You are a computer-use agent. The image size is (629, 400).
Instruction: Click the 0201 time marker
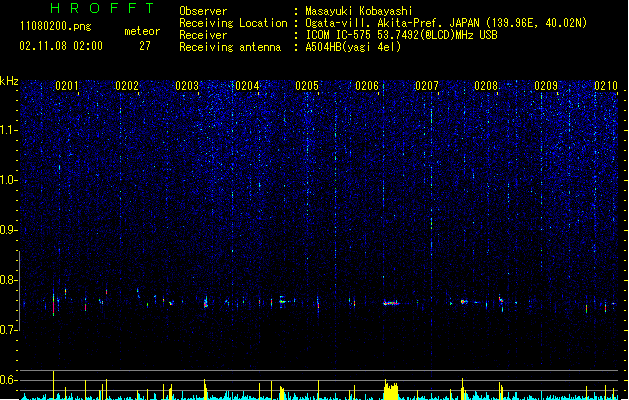[67, 86]
